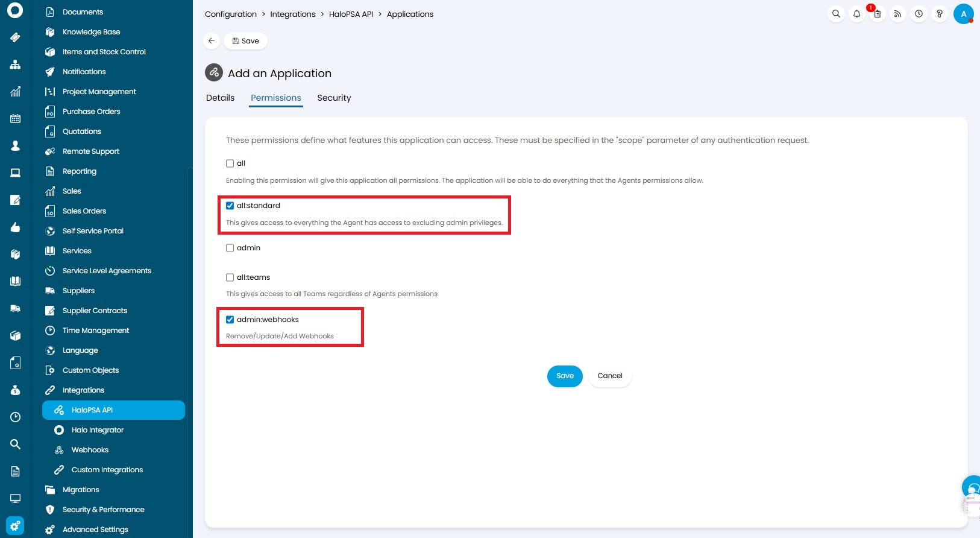
Task: Click the Halo logo at top left
Action: tap(15, 10)
